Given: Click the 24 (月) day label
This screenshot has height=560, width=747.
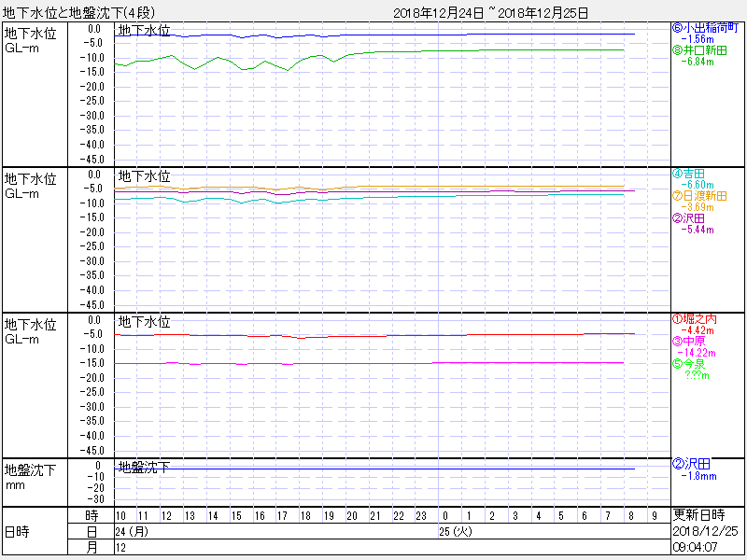Looking at the screenshot, I should [x=132, y=531].
